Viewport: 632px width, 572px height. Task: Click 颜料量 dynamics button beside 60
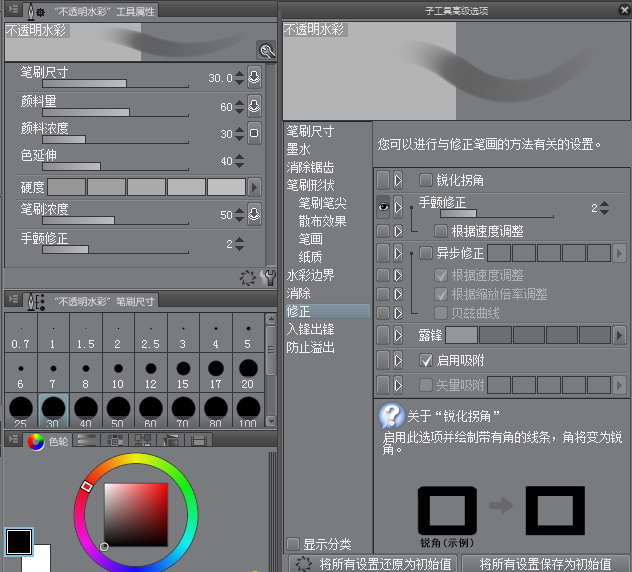[254, 106]
